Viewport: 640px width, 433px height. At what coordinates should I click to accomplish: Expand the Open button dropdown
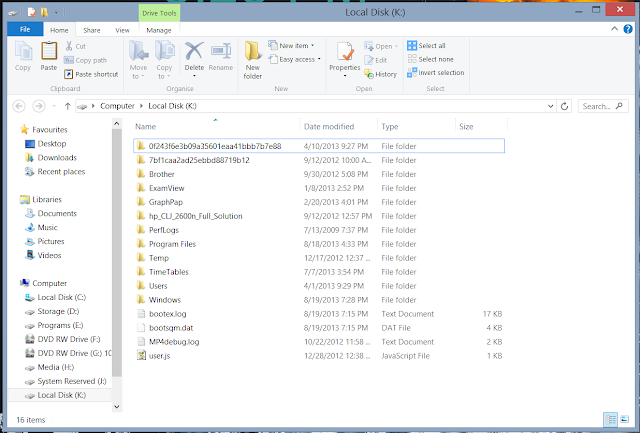click(x=396, y=46)
